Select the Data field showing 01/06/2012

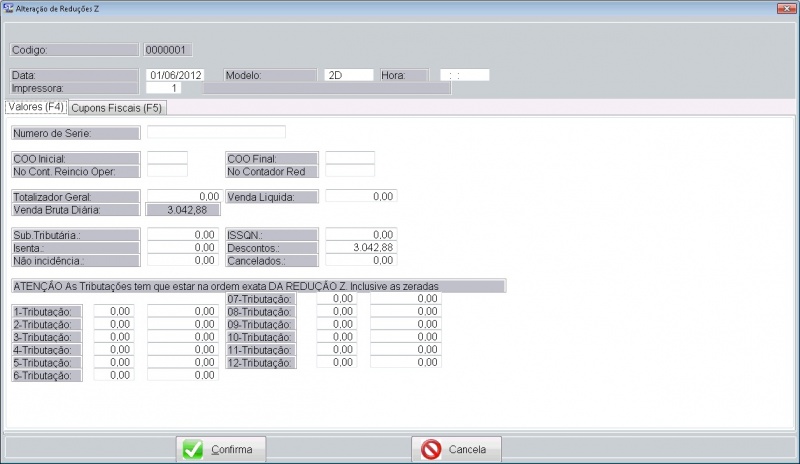pyautogui.click(x=175, y=75)
